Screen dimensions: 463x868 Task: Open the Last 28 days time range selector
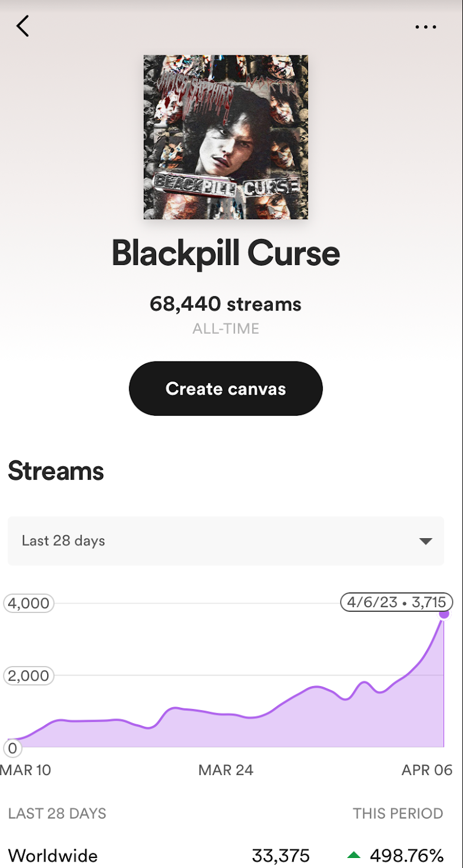click(x=226, y=541)
